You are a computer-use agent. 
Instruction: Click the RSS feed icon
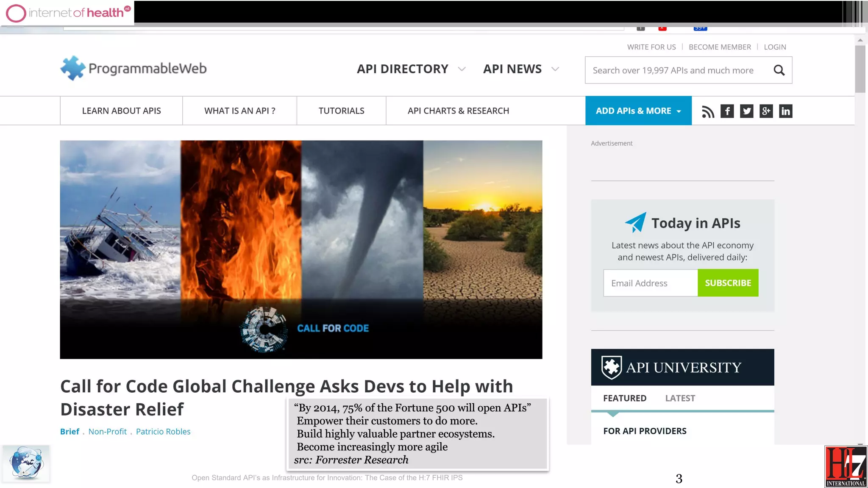tap(708, 111)
